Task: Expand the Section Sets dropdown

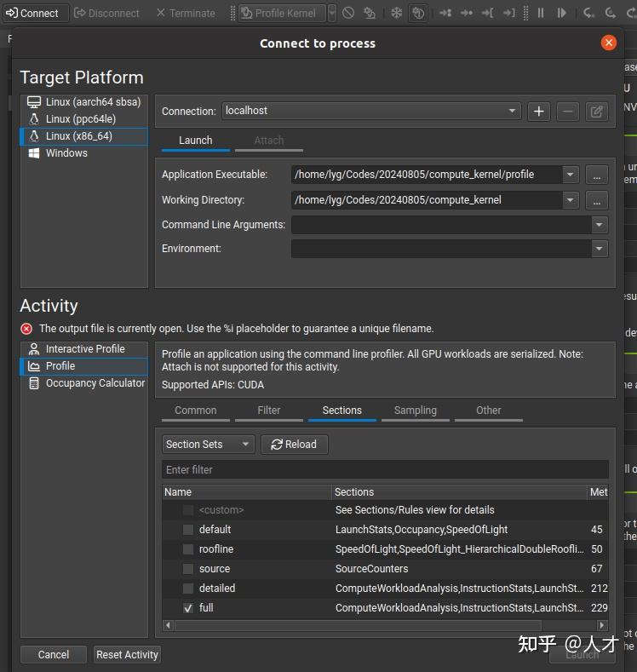Action: pos(208,445)
